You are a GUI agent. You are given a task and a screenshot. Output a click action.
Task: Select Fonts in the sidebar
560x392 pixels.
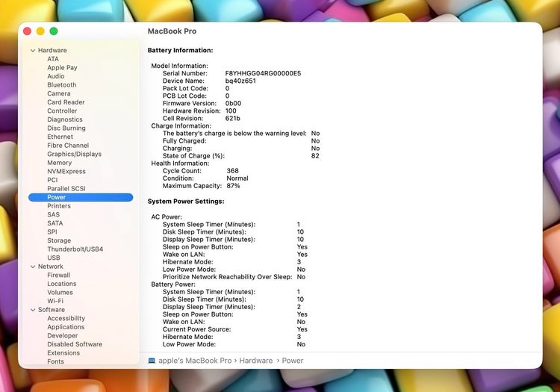[55, 361]
